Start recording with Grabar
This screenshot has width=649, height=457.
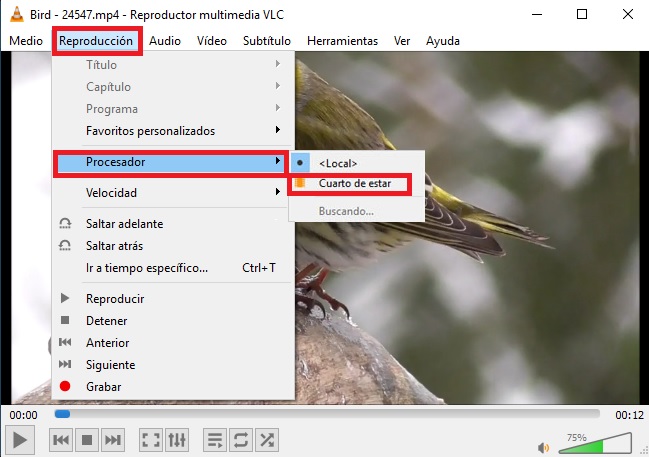pos(103,387)
